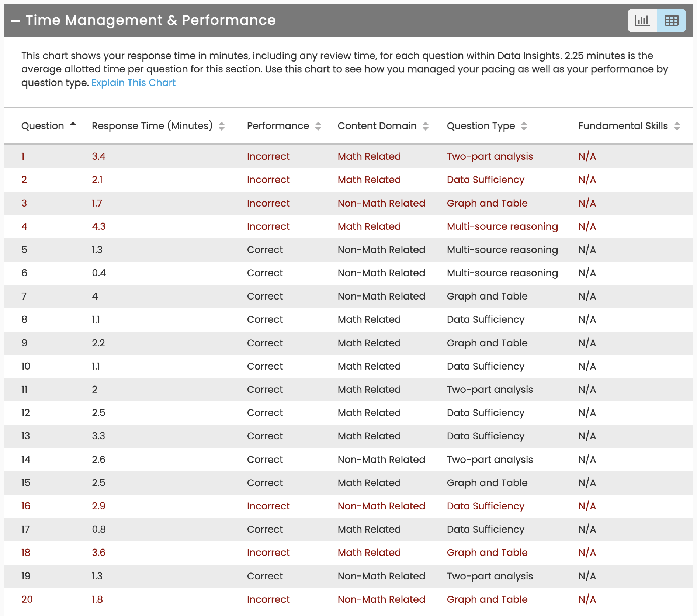Screen dimensions: 697x616
Task: Click the 3.6 response time for question 18
Action: coord(98,553)
